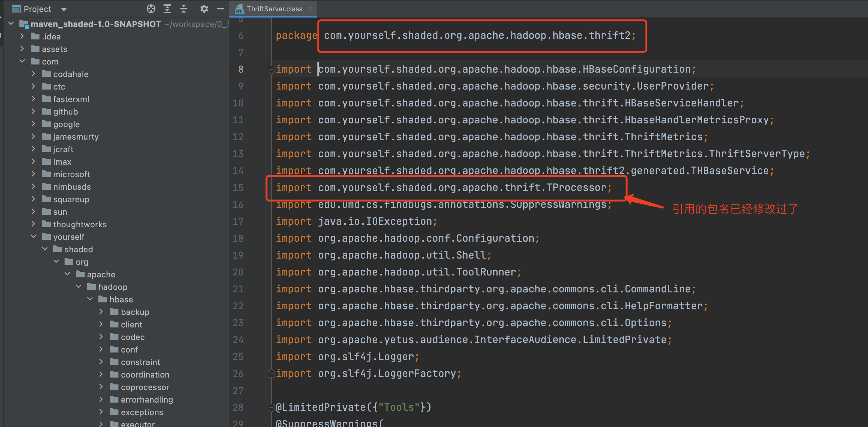The image size is (868, 427).
Task: Close the ThriftServer.class tab
Action: pos(310,9)
